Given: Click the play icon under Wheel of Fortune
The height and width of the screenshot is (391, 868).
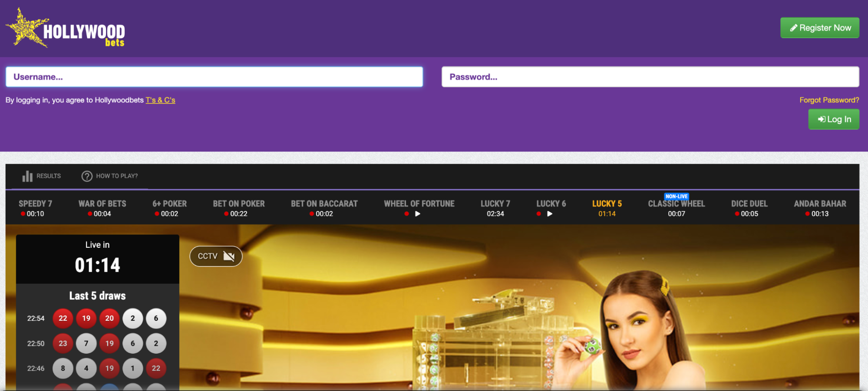Looking at the screenshot, I should pos(418,214).
